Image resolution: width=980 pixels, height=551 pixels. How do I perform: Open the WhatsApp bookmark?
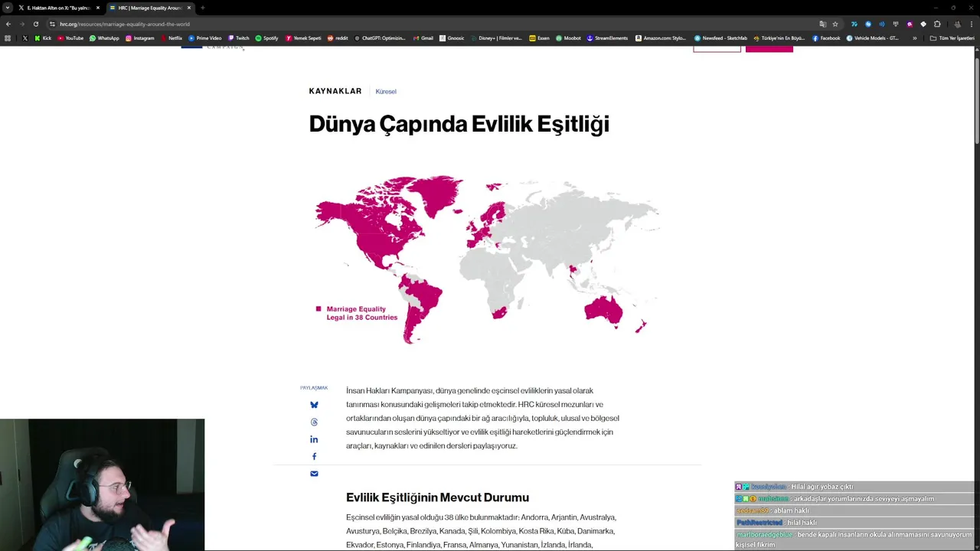[104, 38]
